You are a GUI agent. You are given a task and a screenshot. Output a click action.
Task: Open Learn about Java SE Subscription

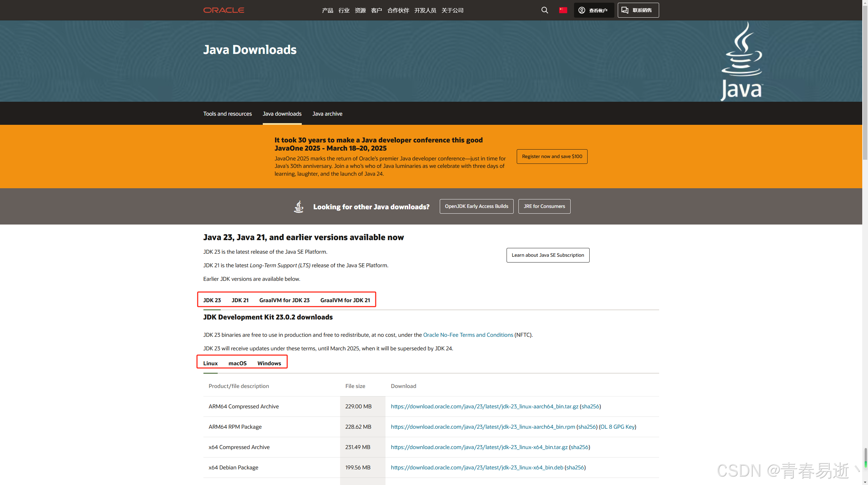pyautogui.click(x=548, y=255)
